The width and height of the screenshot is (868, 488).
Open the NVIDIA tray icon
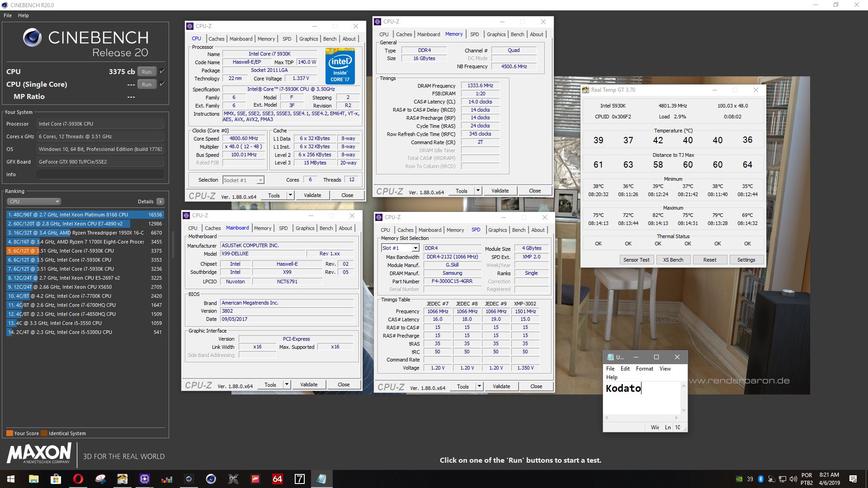(739, 479)
